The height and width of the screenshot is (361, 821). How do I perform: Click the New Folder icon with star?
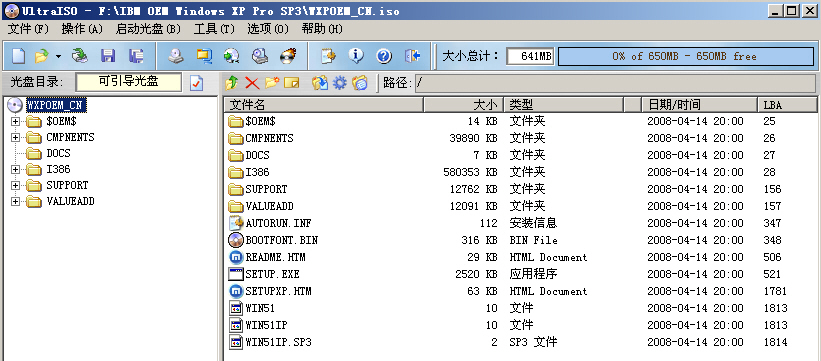click(272, 82)
